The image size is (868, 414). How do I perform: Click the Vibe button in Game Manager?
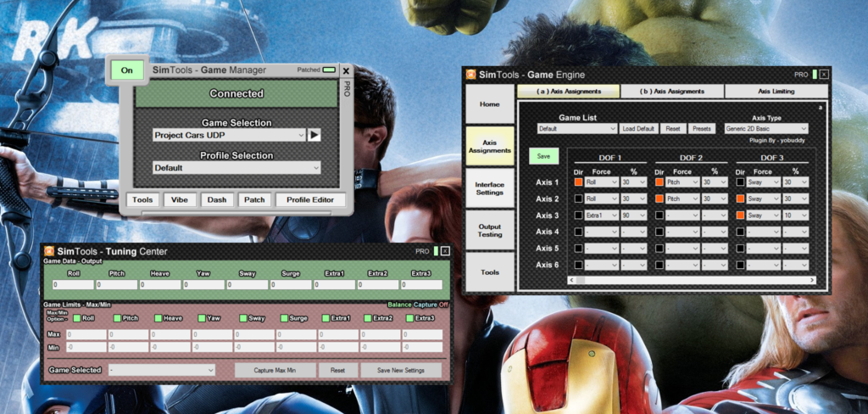(180, 199)
